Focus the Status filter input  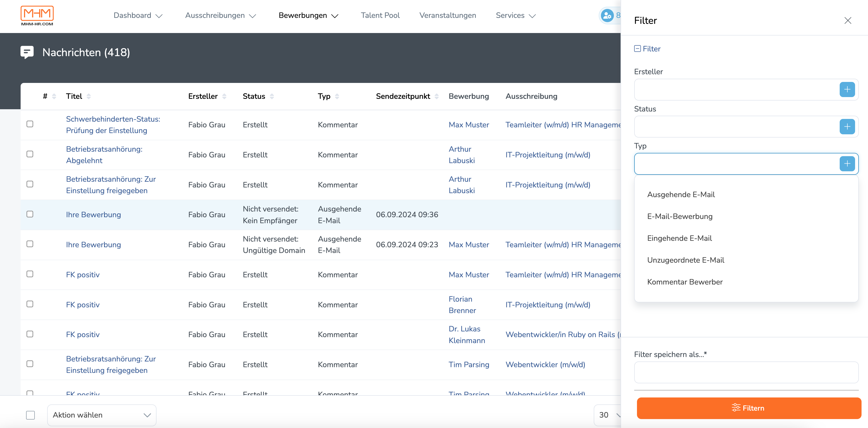736,127
